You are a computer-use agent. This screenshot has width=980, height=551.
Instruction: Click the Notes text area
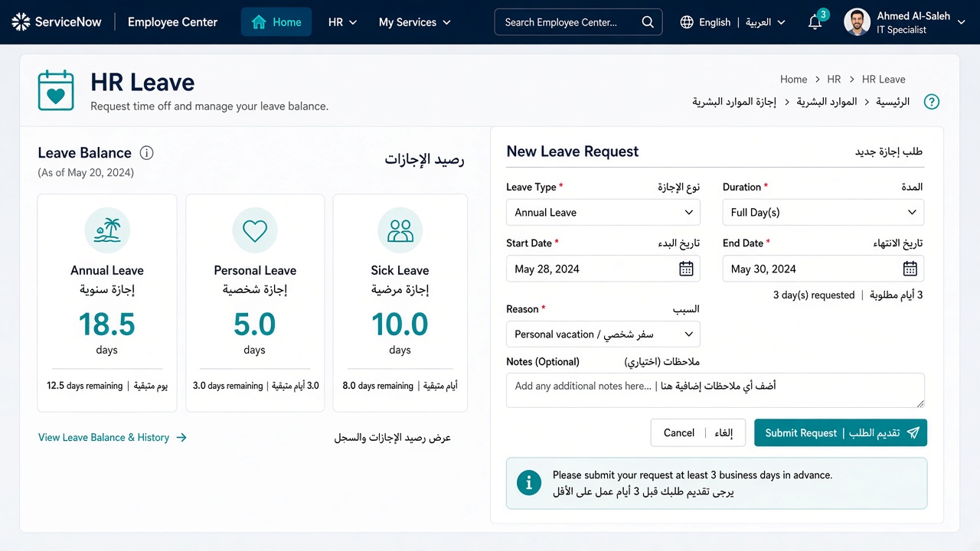[x=715, y=390]
